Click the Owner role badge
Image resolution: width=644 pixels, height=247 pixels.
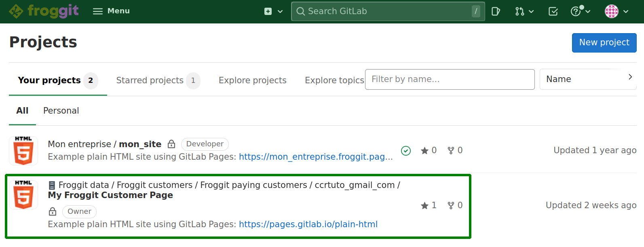pos(79,211)
